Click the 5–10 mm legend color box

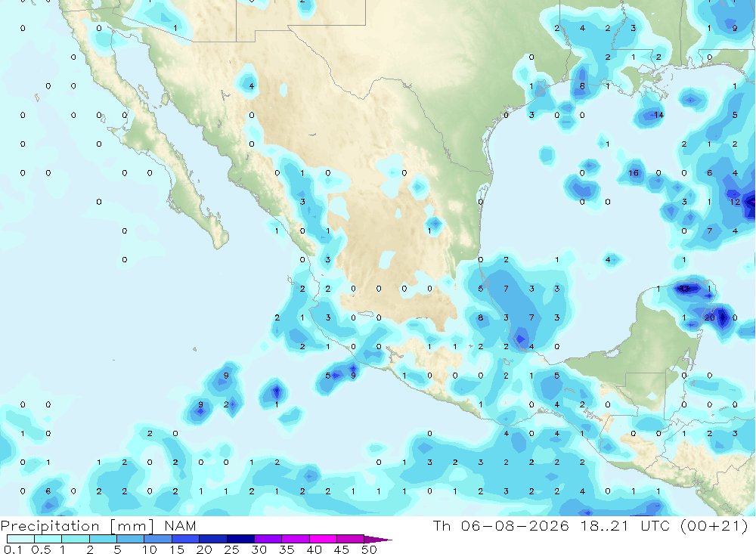[x=131, y=539]
